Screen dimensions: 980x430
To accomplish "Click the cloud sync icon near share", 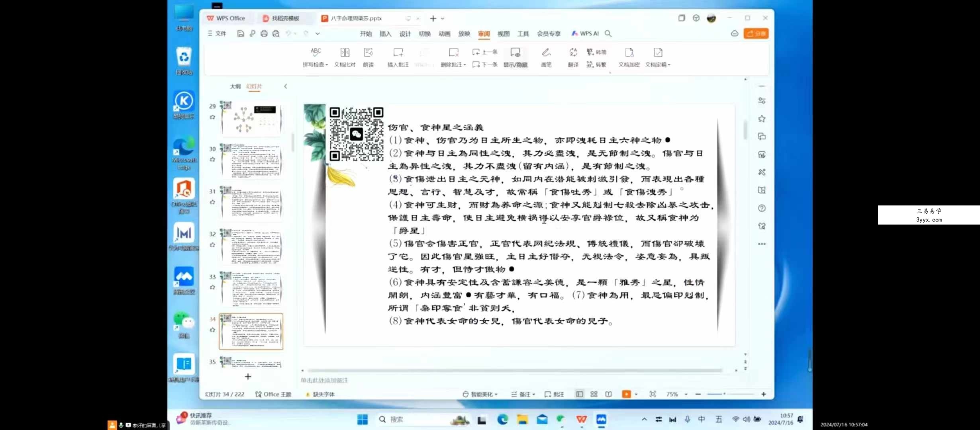I will click(x=735, y=33).
